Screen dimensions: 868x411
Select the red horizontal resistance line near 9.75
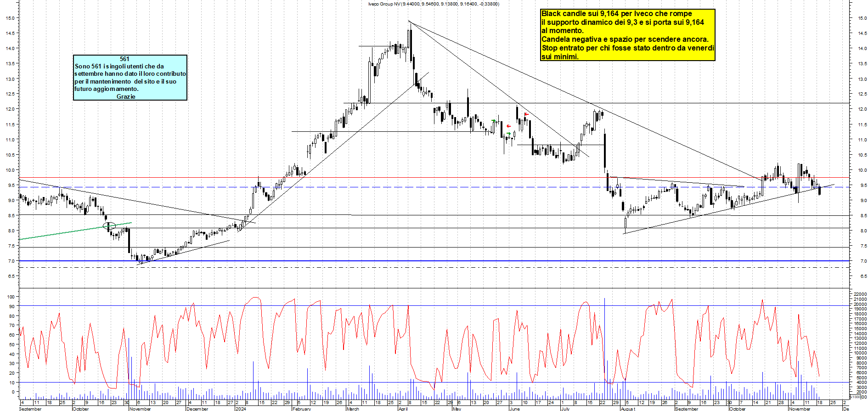pos(434,177)
